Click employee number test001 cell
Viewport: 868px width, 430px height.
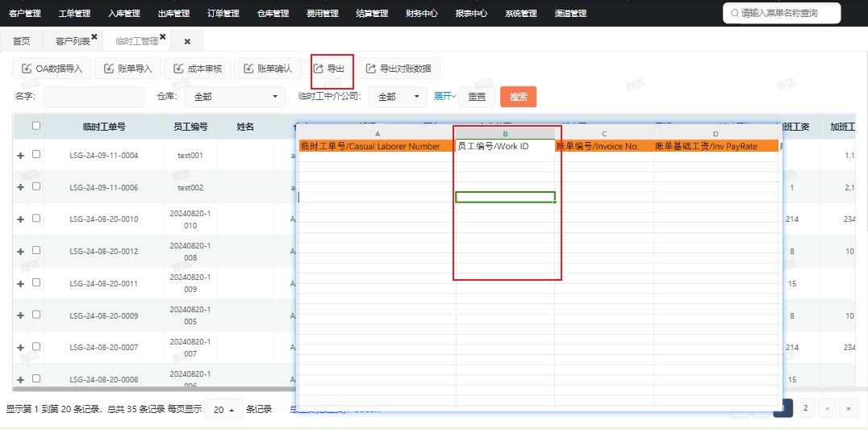(190, 156)
